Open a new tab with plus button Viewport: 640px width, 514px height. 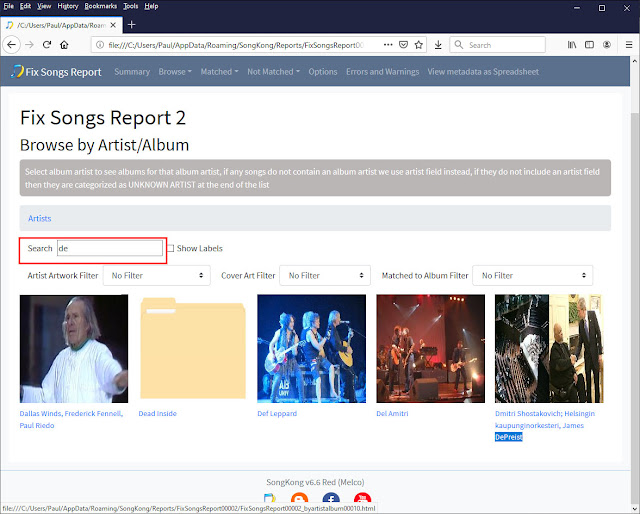[x=131, y=25]
